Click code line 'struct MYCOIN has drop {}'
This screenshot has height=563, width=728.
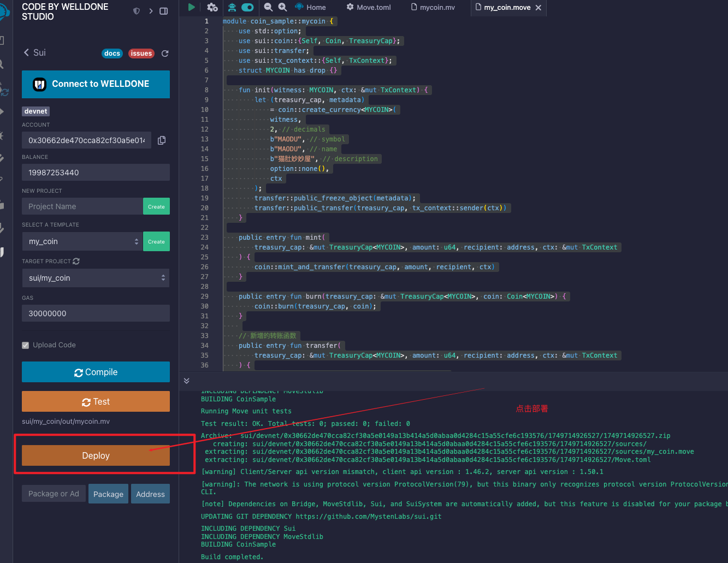pos(288,70)
